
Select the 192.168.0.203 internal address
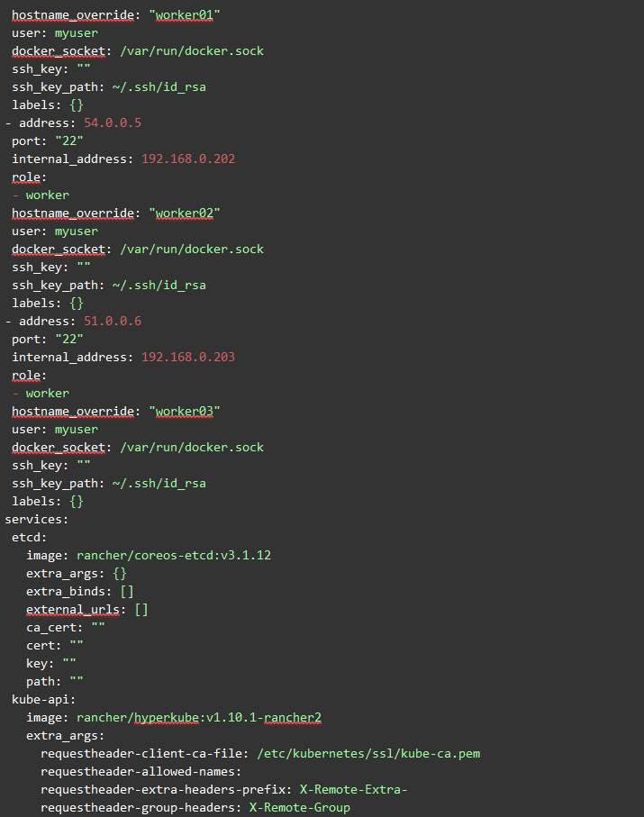(x=187, y=358)
